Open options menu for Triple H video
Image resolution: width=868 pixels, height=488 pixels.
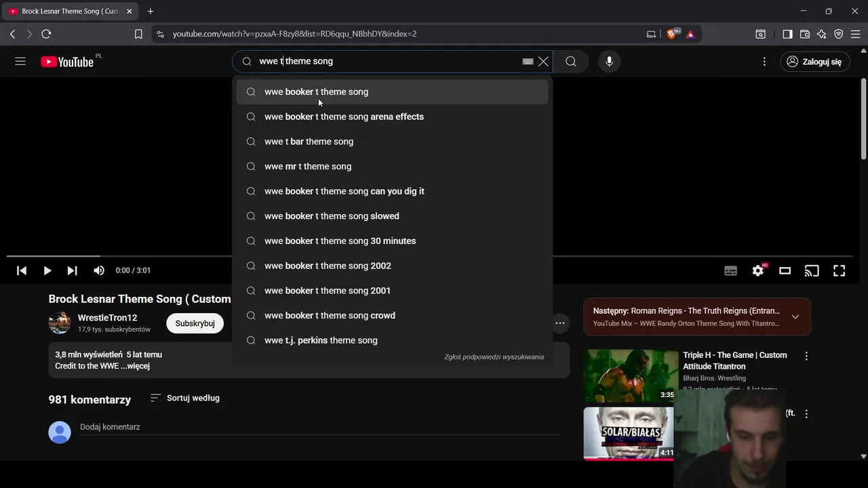(806, 356)
